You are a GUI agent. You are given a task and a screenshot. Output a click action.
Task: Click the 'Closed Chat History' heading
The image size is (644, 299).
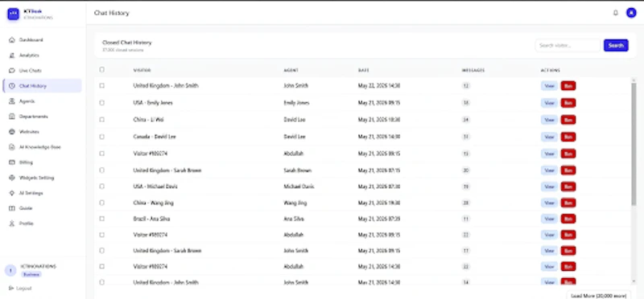[127, 43]
